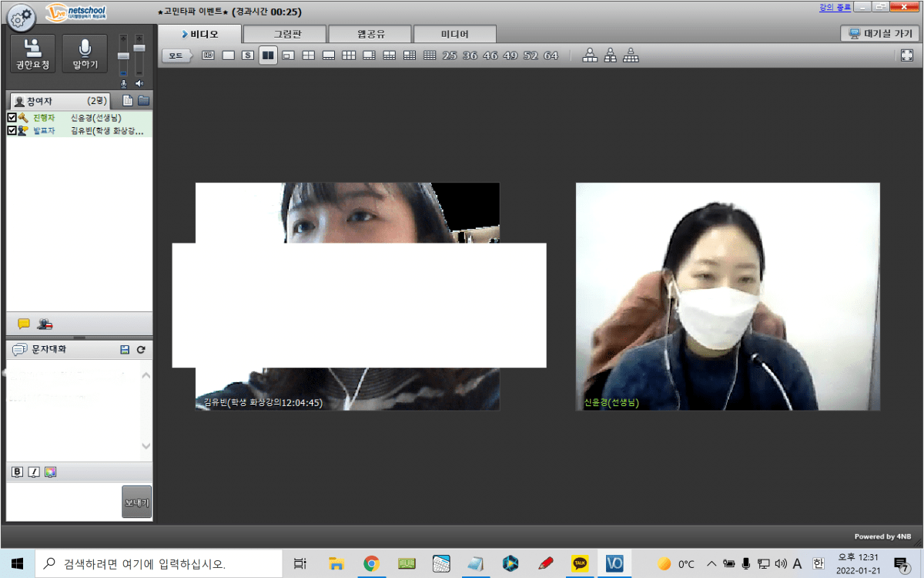Switch to the 웹공유 tab
The height and width of the screenshot is (578, 924).
[x=370, y=34]
